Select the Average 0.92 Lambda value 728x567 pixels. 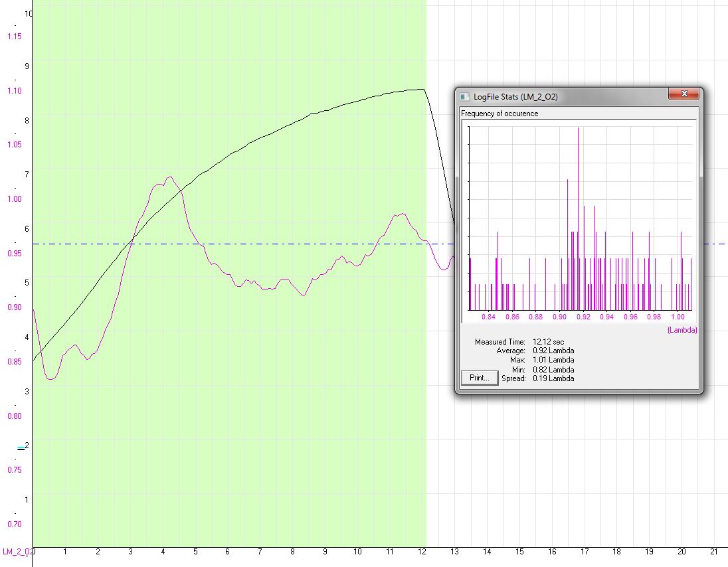[x=553, y=351]
